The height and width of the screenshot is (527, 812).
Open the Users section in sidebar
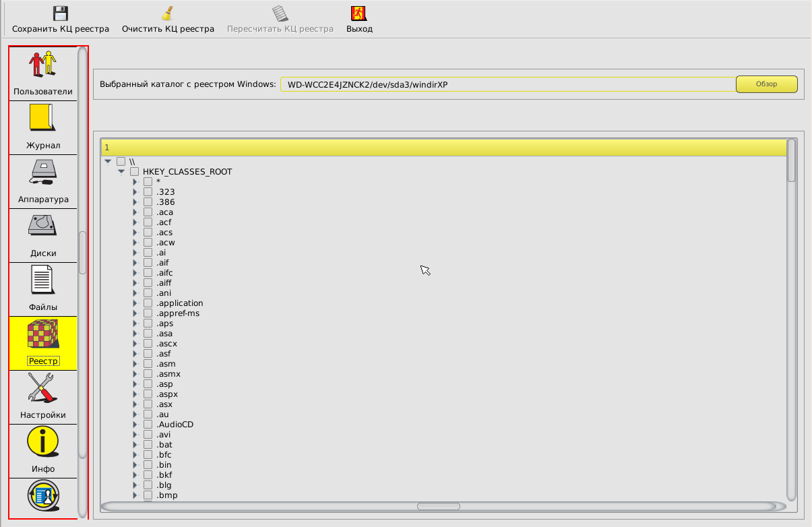pyautogui.click(x=43, y=73)
